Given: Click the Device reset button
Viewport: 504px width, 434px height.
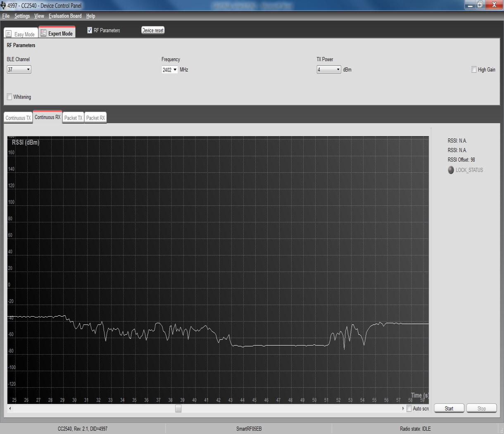Looking at the screenshot, I should [x=153, y=30].
